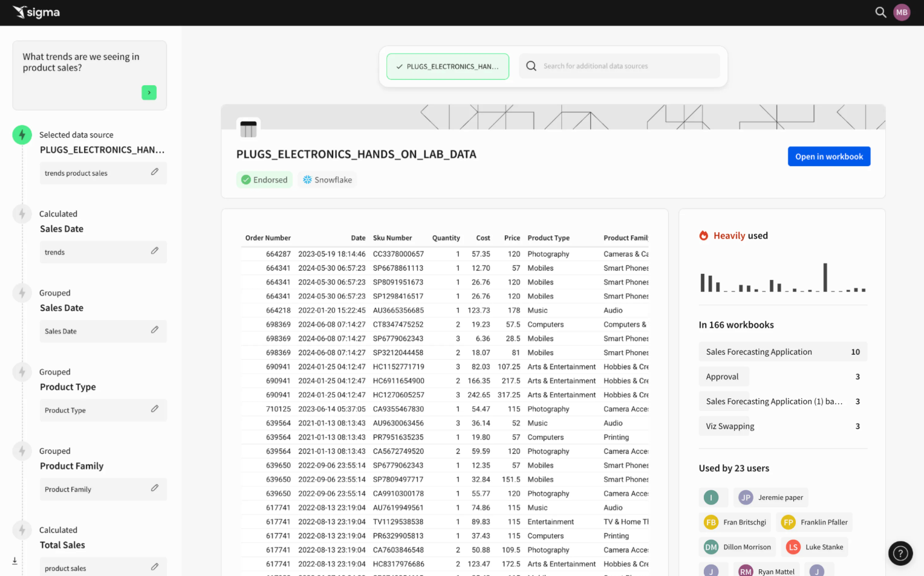Image resolution: width=924 pixels, height=576 pixels.
Task: Open the MB user avatar menu
Action: click(x=902, y=12)
